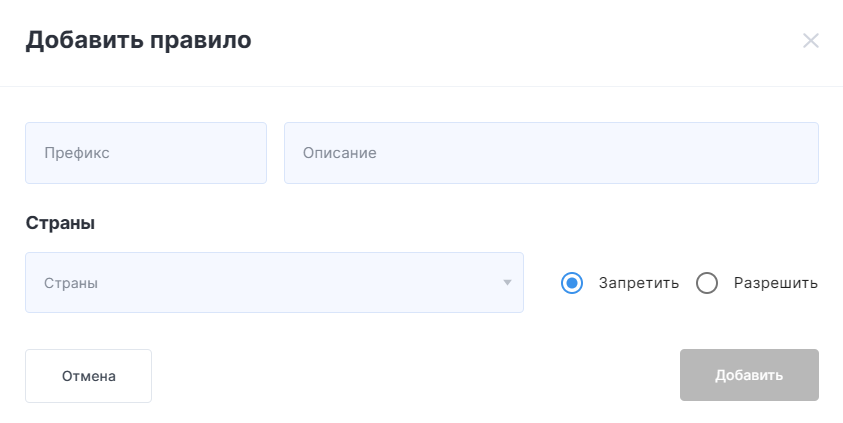Click empty area inside Описание field
Viewport: 843px width, 423px height.
point(591,153)
